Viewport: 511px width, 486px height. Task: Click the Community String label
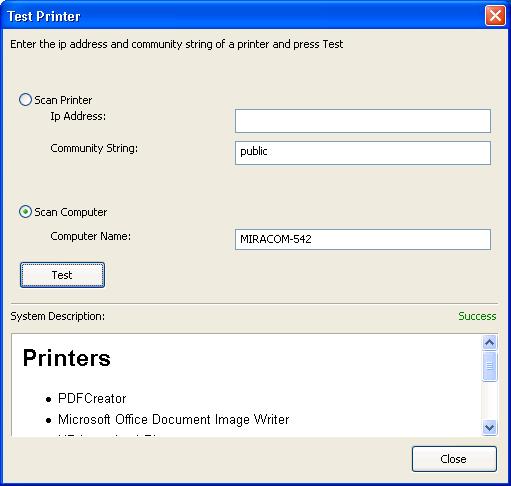point(94,148)
